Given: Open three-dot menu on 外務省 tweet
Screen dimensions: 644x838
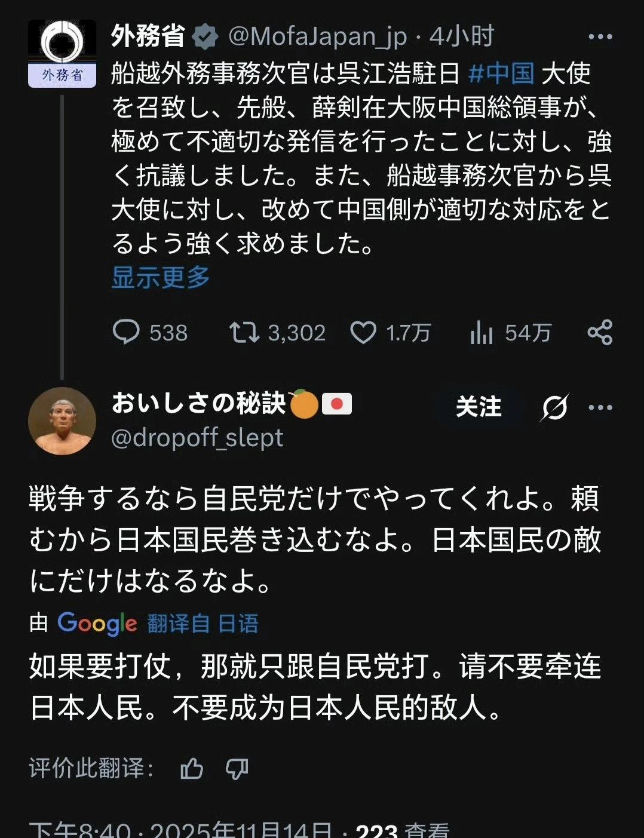Looking at the screenshot, I should [600, 37].
